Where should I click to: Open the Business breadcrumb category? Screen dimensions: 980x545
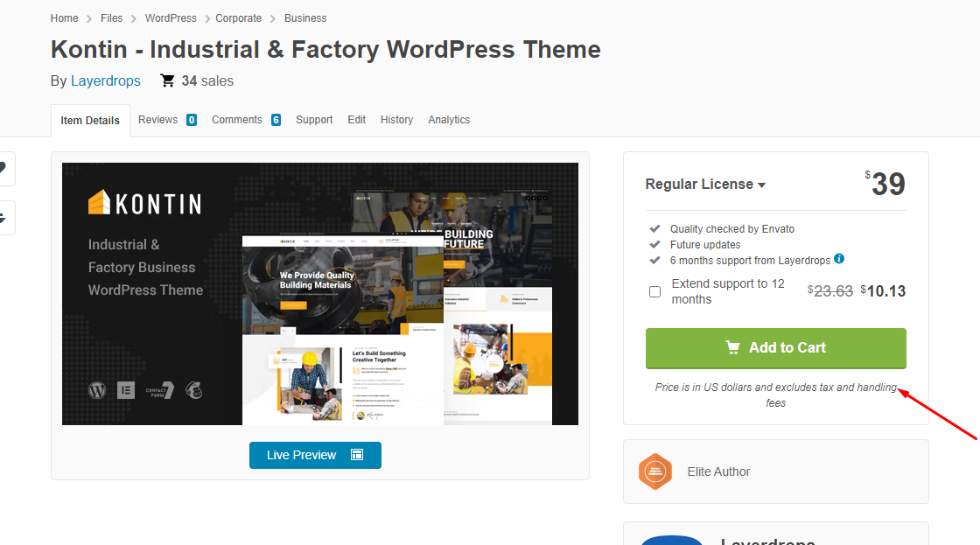305,18
